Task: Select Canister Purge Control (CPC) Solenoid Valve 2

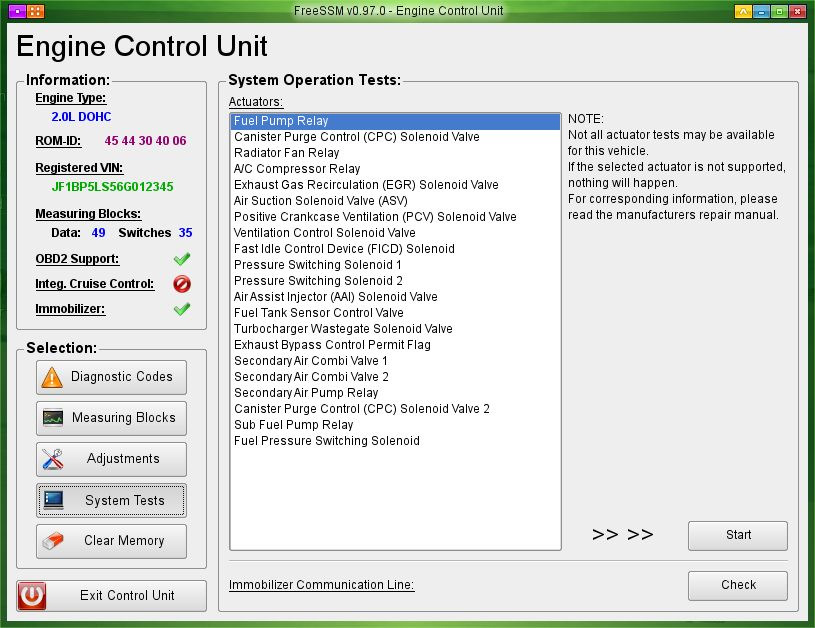Action: pos(395,409)
